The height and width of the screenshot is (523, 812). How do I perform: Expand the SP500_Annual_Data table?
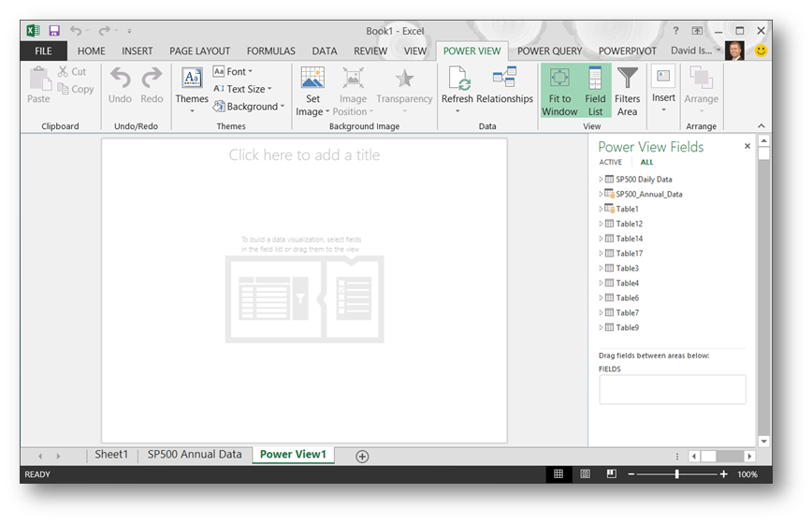(601, 195)
